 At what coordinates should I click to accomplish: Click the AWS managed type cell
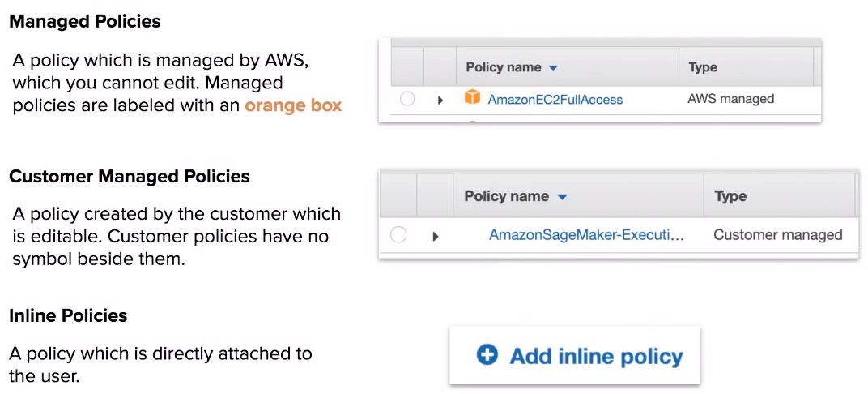[x=730, y=99]
